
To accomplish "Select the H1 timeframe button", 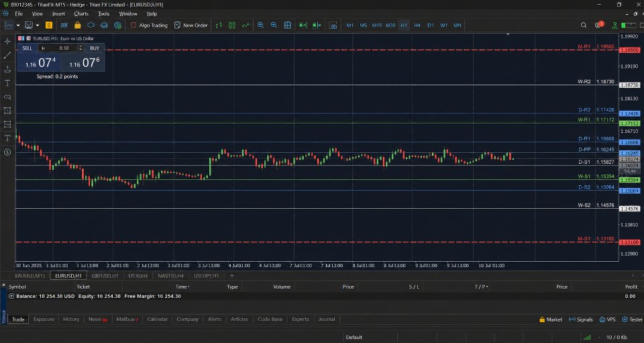I will 404,25.
